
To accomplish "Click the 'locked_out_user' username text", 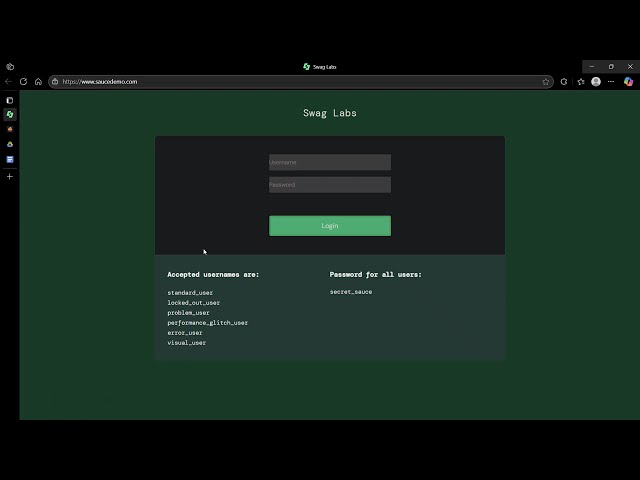I will point(193,303).
